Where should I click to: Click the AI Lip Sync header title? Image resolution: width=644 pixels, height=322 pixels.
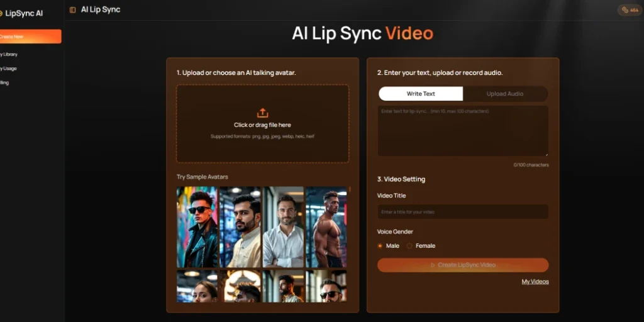[101, 9]
